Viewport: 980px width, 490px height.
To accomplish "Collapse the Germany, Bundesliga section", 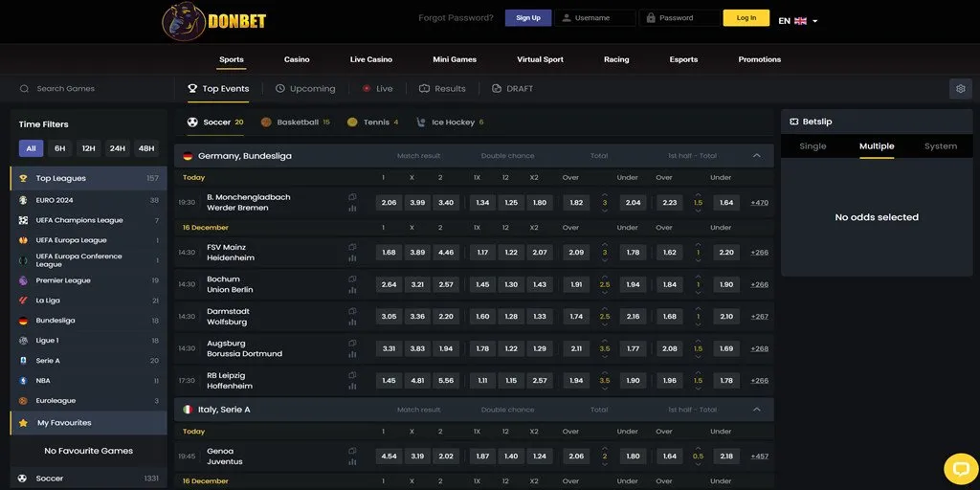I will pyautogui.click(x=756, y=156).
